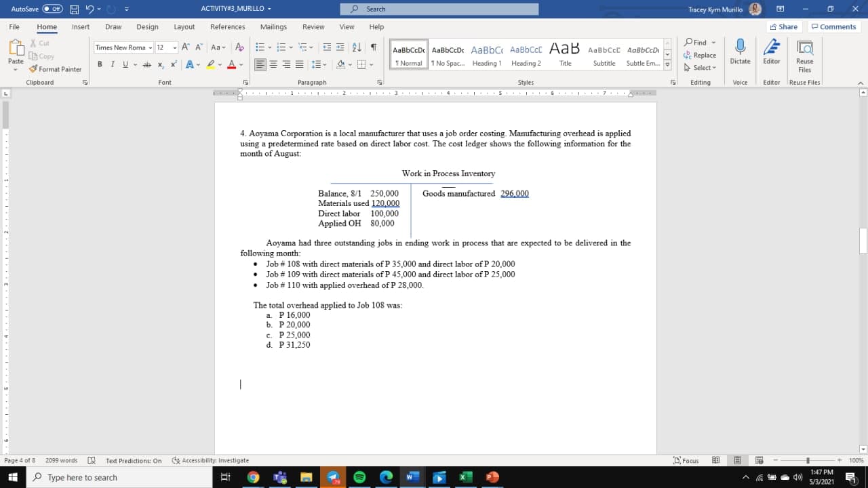Open the bullet list library dropdown
Viewport: 868px width, 488px height.
[269, 47]
